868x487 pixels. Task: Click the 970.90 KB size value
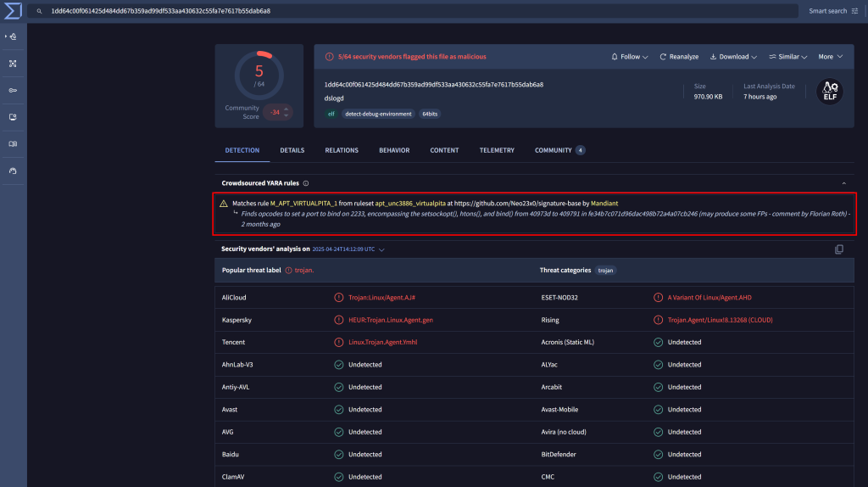click(708, 97)
